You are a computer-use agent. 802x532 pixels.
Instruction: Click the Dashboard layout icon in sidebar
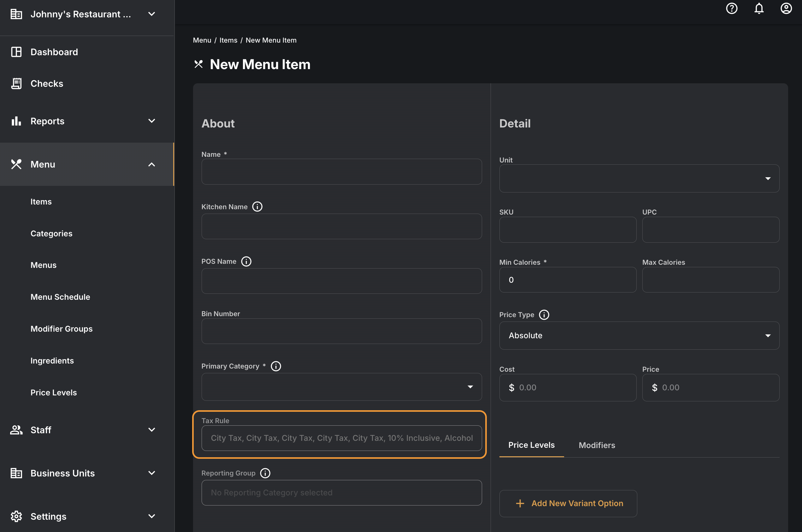pyautogui.click(x=16, y=52)
